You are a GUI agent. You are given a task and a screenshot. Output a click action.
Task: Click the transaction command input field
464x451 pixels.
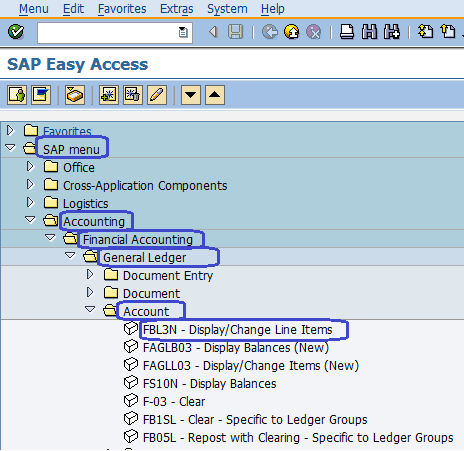(x=115, y=33)
